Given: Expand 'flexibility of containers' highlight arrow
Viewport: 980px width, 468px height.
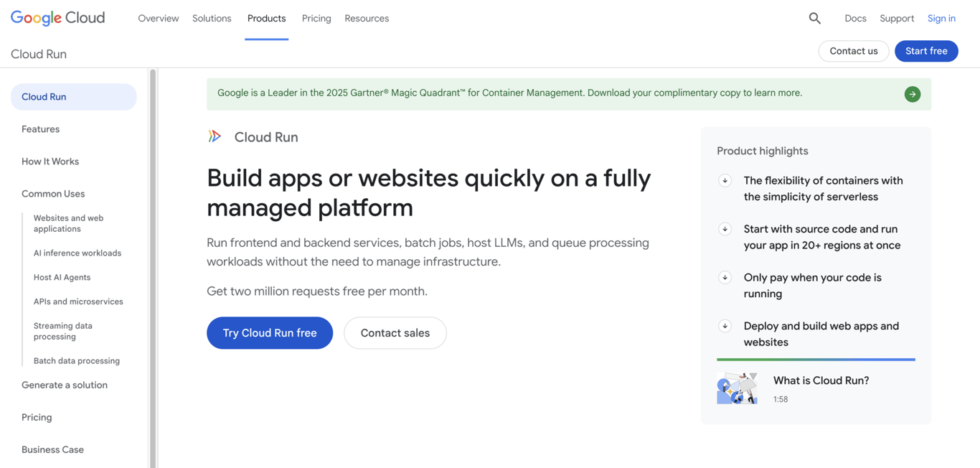Looking at the screenshot, I should tap(725, 181).
